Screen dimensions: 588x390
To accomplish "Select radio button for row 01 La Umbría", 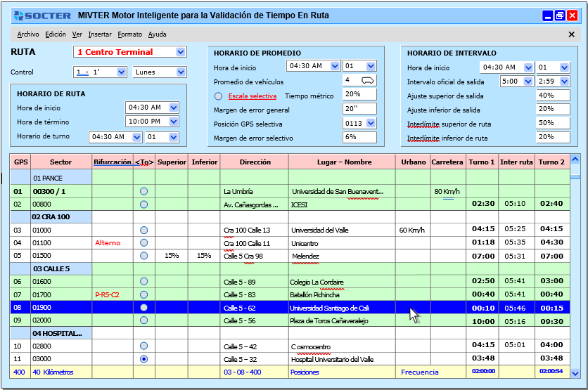I will (x=143, y=191).
